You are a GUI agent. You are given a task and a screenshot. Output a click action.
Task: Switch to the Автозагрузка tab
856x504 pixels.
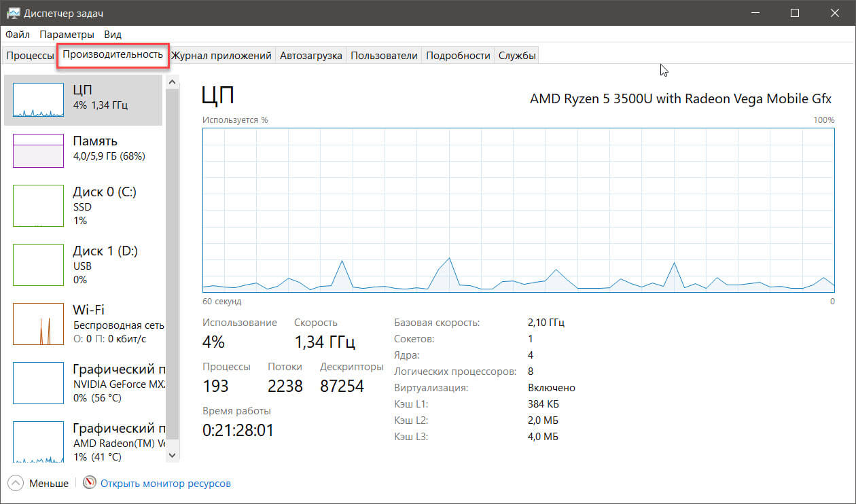(x=311, y=56)
